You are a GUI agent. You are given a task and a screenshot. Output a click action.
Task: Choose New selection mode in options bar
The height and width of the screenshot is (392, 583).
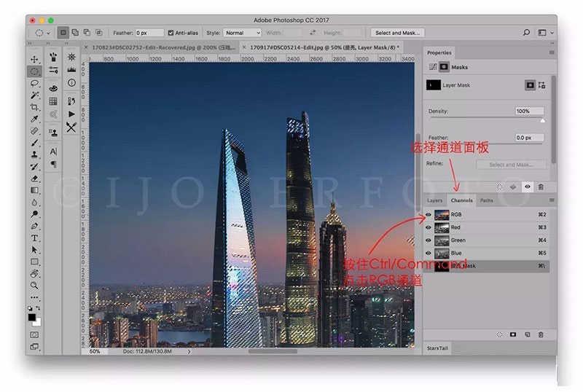pyautogui.click(x=63, y=32)
